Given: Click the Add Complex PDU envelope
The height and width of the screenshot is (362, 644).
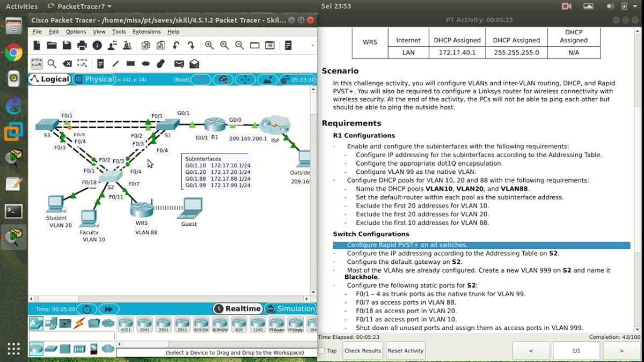Looking at the screenshot, I should (x=194, y=63).
